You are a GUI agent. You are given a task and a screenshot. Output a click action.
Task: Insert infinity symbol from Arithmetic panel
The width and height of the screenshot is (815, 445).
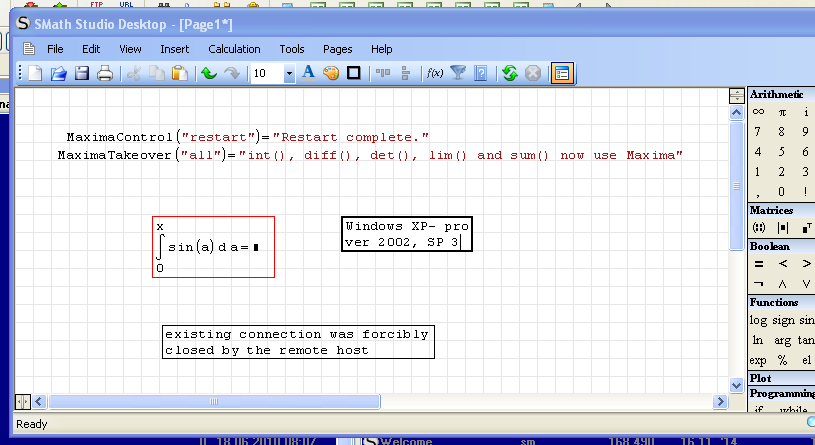point(759,112)
